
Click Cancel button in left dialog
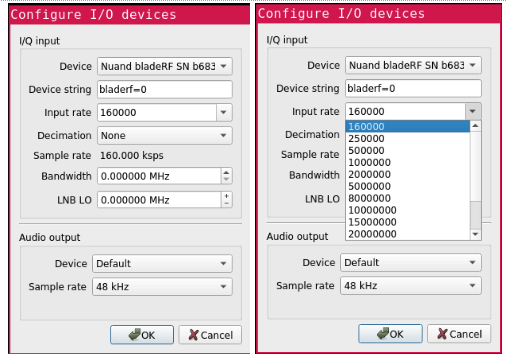pos(210,335)
